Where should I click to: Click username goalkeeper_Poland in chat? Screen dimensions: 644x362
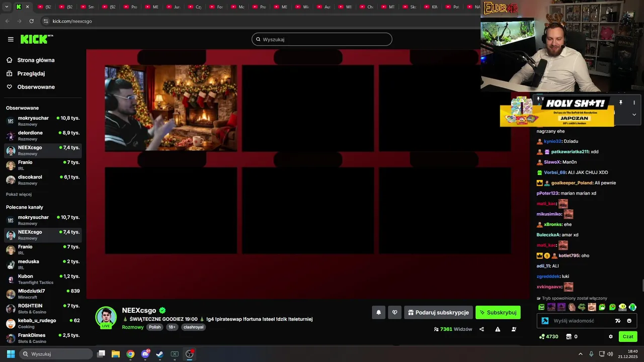click(572, 183)
